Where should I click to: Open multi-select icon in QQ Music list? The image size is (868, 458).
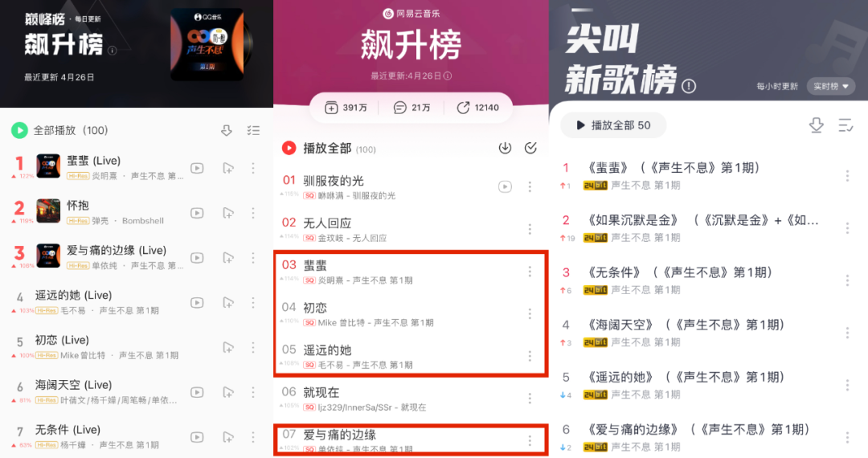click(x=253, y=130)
